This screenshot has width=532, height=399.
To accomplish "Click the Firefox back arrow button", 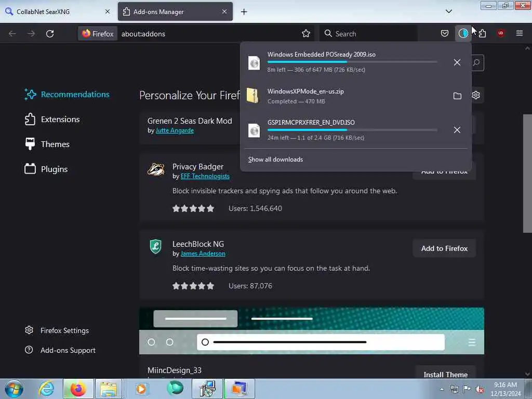I will click(x=12, y=34).
